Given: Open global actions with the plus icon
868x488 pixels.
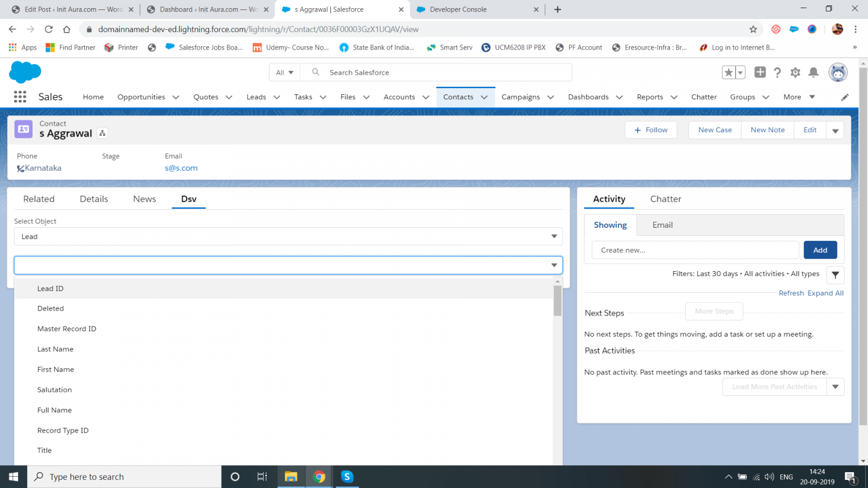Looking at the screenshot, I should click(760, 72).
